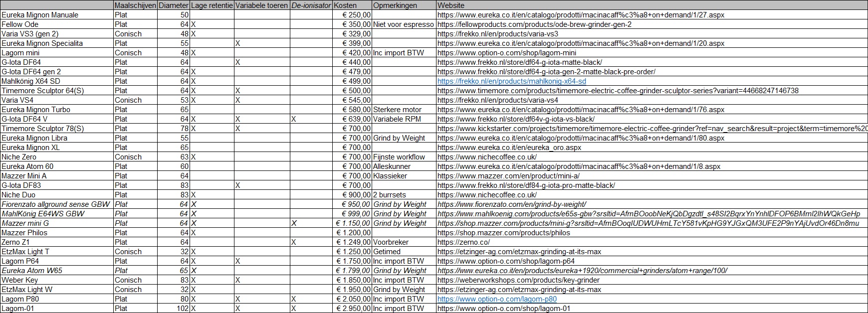Image resolution: width=868 pixels, height=313 pixels.
Task: Click the Weber Key name cell
Action: 57,280
